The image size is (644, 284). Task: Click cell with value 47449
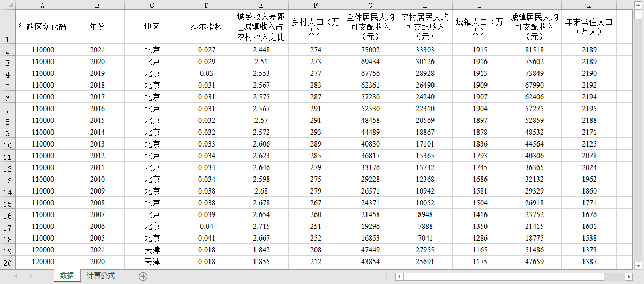[x=370, y=250]
